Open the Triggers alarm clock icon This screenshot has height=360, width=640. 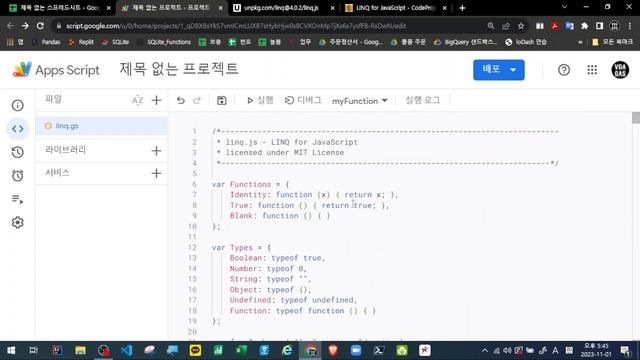(x=18, y=176)
